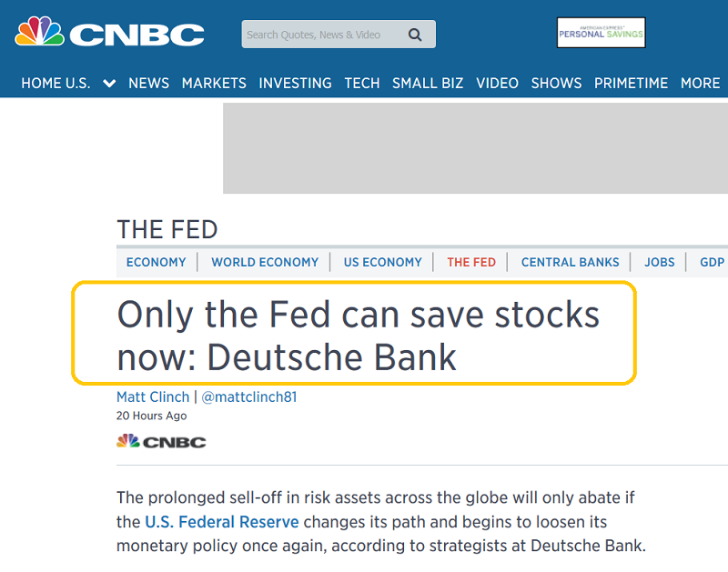Click the search magnifier icon
728x572 pixels.
point(415,35)
